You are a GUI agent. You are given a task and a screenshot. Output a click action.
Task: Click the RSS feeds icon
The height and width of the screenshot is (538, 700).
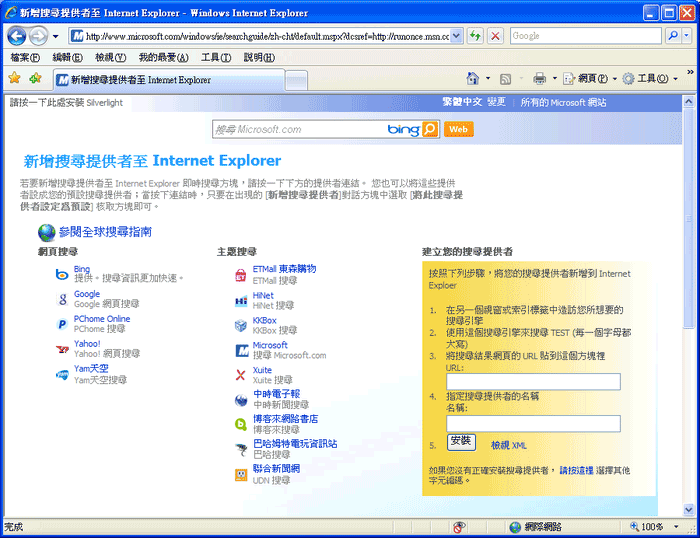click(505, 79)
